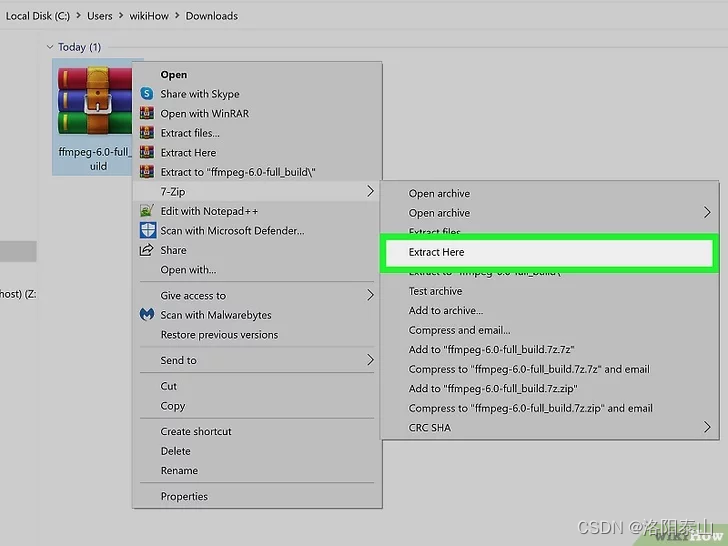Choose Give access to entry
This screenshot has height=546, width=728.
257,295
